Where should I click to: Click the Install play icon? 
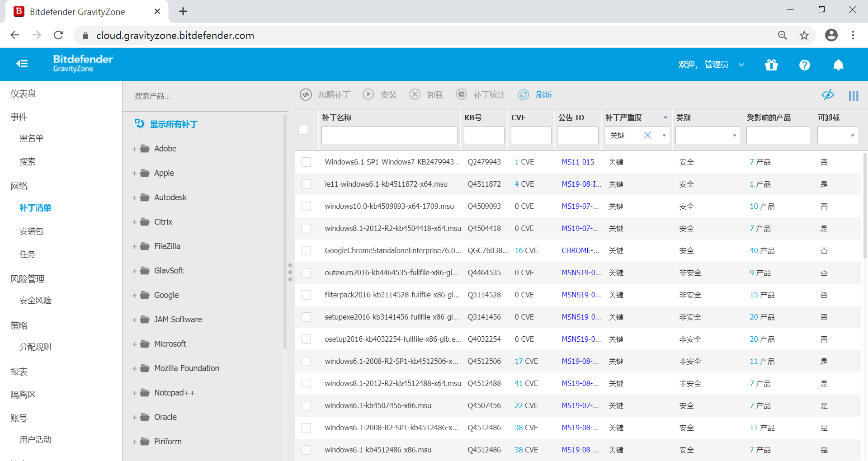pos(368,94)
